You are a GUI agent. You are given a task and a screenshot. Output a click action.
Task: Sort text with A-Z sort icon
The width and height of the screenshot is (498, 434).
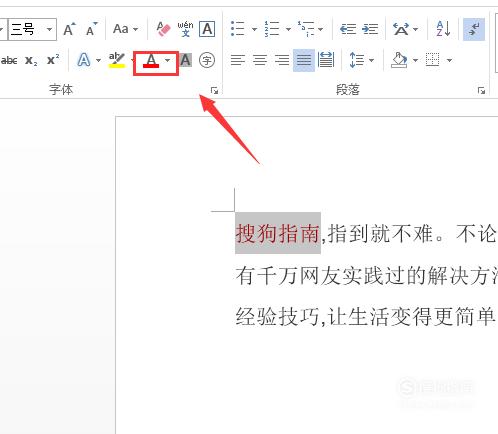[x=444, y=29]
